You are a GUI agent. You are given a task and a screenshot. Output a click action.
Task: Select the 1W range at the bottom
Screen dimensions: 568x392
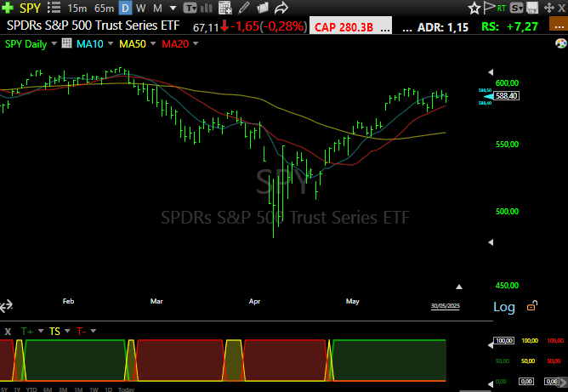click(94, 389)
